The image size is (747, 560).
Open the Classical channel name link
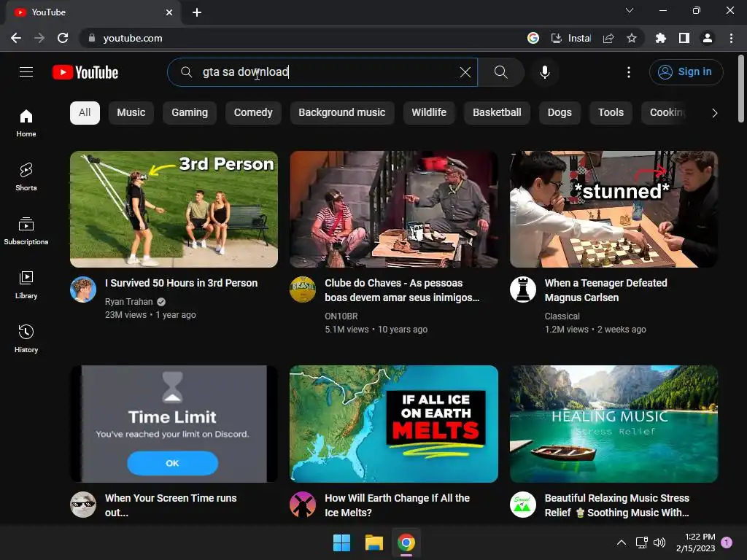coord(562,316)
